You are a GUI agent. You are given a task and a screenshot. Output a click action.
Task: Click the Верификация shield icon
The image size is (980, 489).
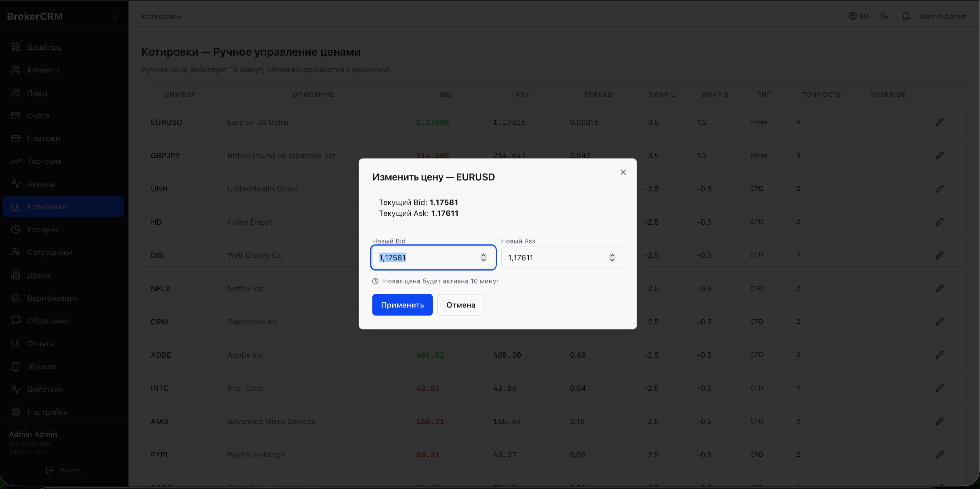pos(16,298)
